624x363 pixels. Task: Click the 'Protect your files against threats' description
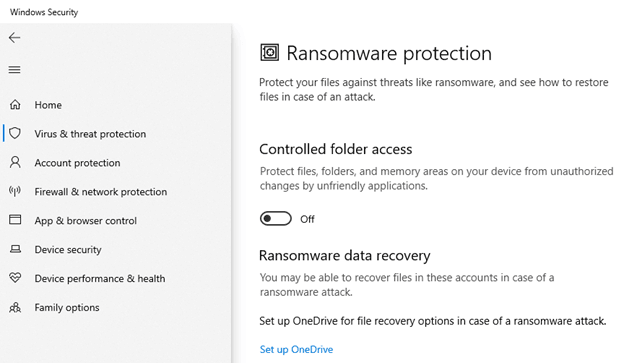click(x=434, y=90)
